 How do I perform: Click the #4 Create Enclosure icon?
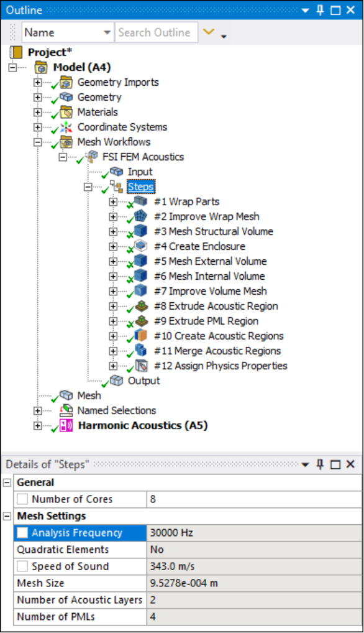[x=140, y=246]
